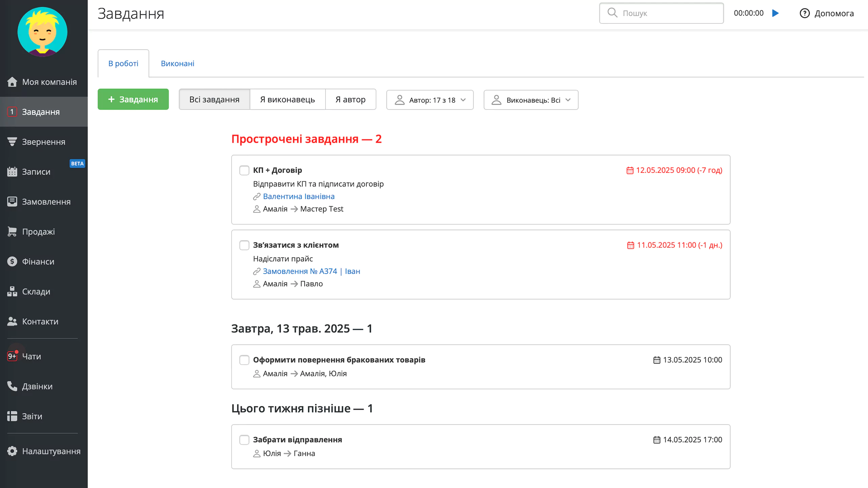Switch filter to Я автор
The width and height of the screenshot is (868, 488).
click(351, 99)
